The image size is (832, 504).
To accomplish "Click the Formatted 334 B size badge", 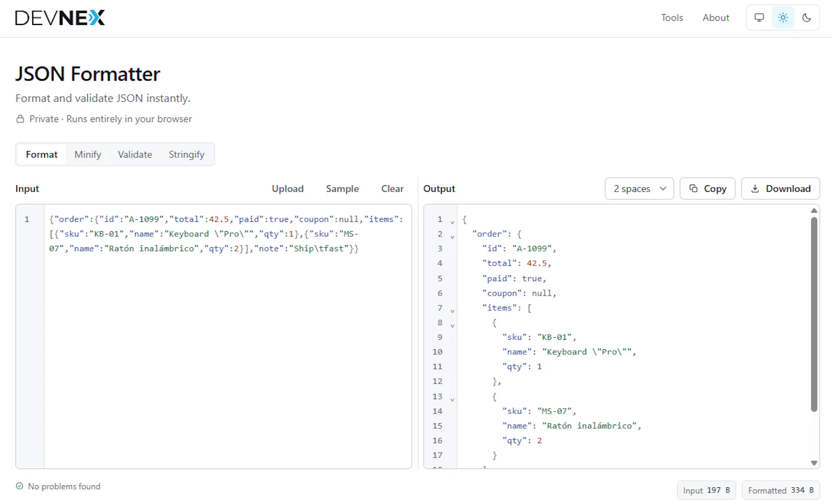I will coord(781,490).
